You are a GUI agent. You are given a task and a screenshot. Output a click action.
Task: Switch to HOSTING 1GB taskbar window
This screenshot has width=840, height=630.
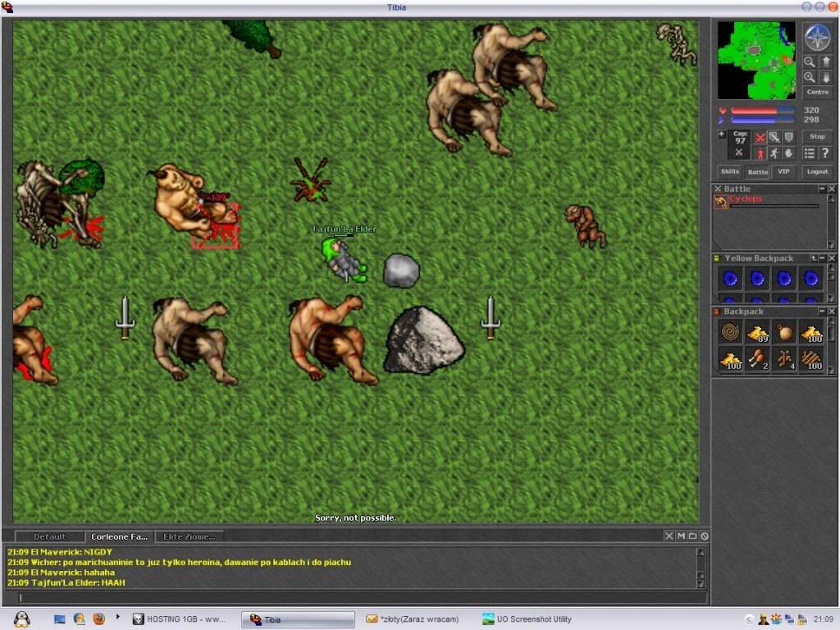(180, 619)
